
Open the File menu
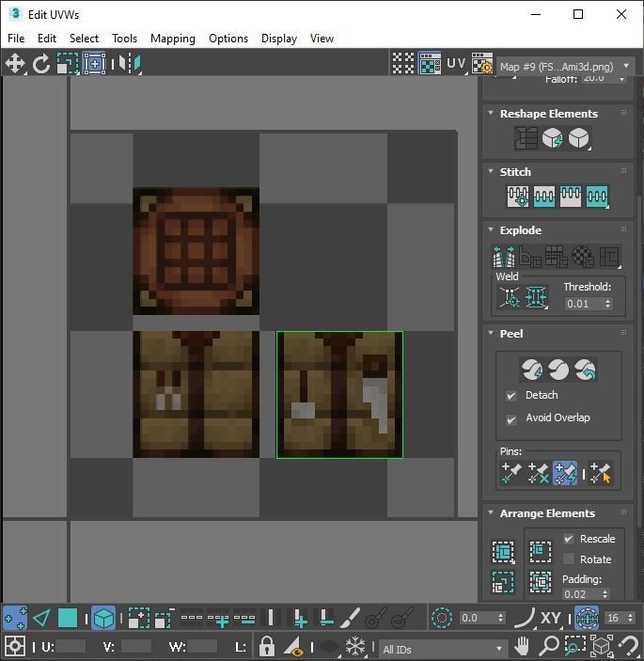[x=16, y=39]
